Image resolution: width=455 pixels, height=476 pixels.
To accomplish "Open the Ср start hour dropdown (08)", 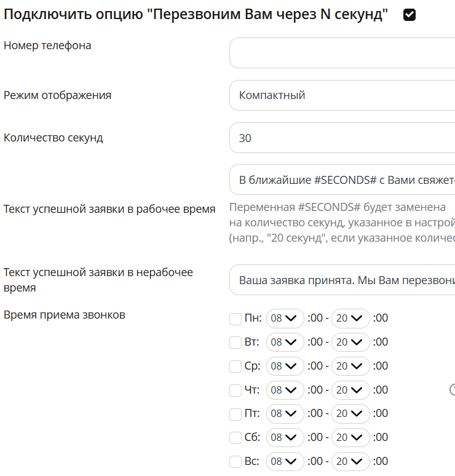I will tap(285, 366).
